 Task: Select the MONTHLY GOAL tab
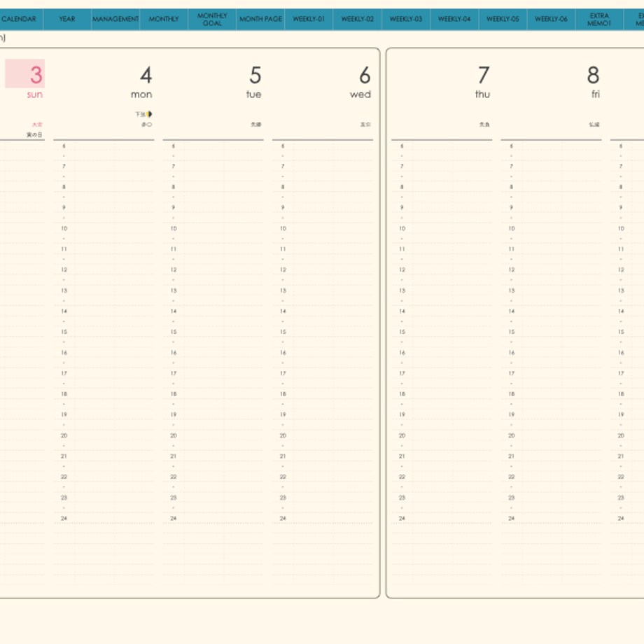tap(212, 20)
